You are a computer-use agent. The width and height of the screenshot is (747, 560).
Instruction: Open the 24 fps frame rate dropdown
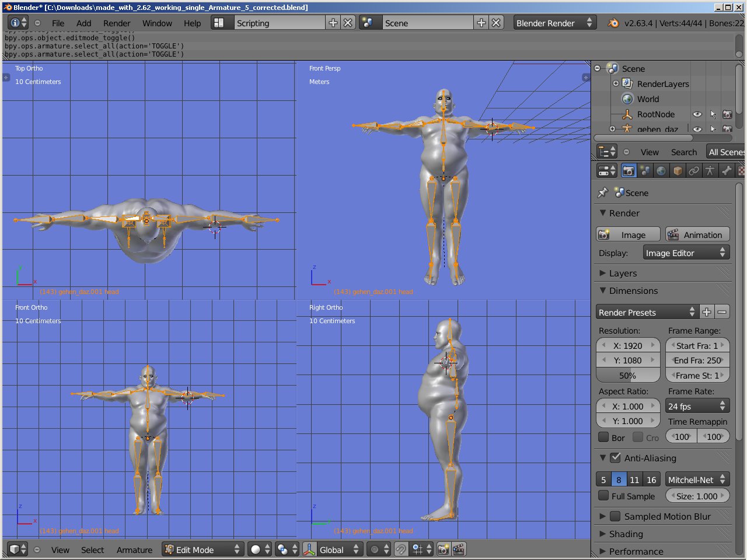pyautogui.click(x=697, y=406)
